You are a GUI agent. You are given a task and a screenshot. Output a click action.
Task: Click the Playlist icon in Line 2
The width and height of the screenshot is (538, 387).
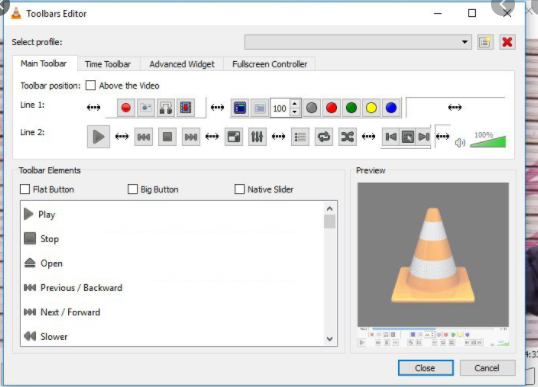tap(300, 137)
